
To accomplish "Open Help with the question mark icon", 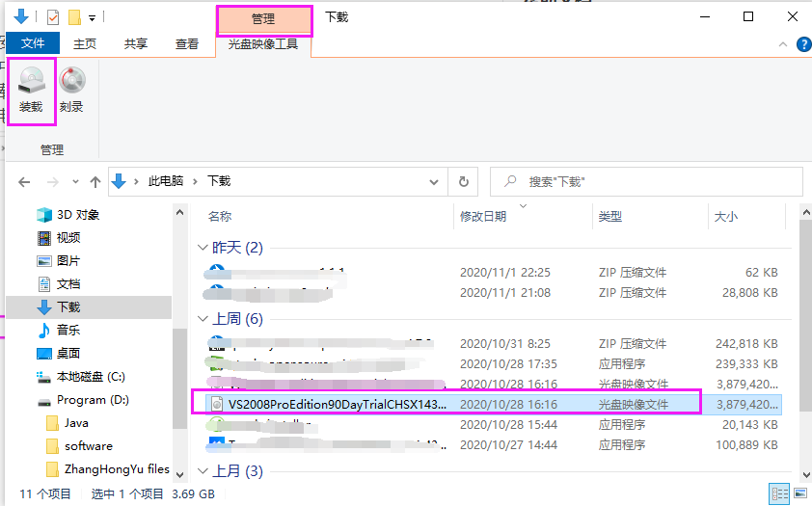I will [803, 44].
